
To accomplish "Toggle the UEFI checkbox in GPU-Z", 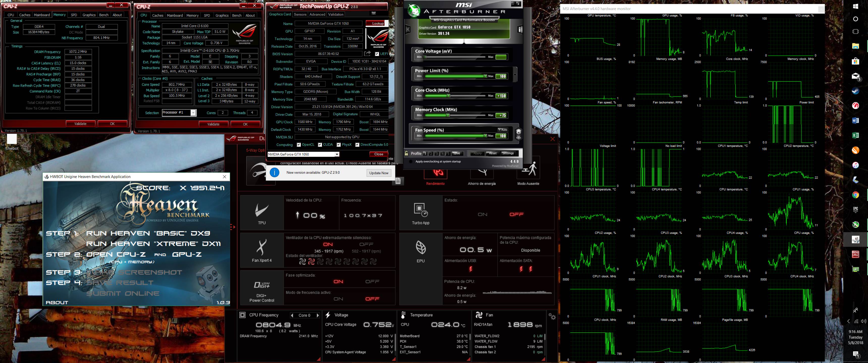I will tap(377, 54).
